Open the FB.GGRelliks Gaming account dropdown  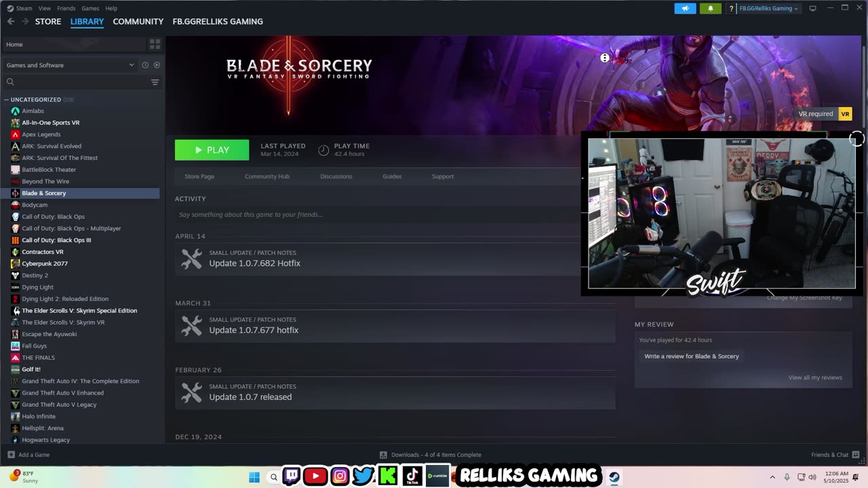pyautogui.click(x=768, y=8)
